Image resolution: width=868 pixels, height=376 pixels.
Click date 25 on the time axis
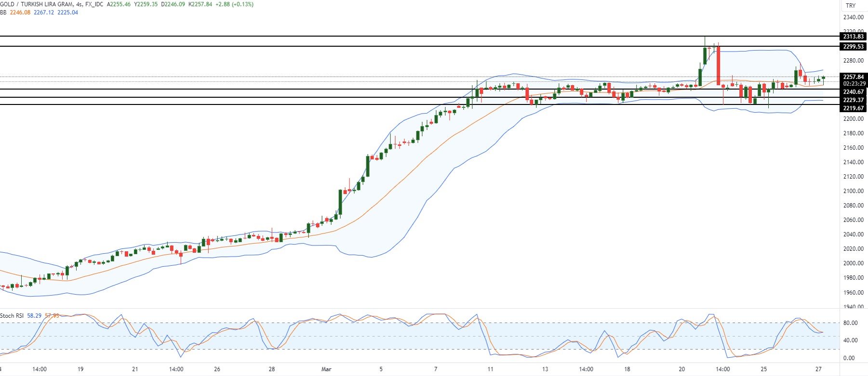[x=764, y=369]
